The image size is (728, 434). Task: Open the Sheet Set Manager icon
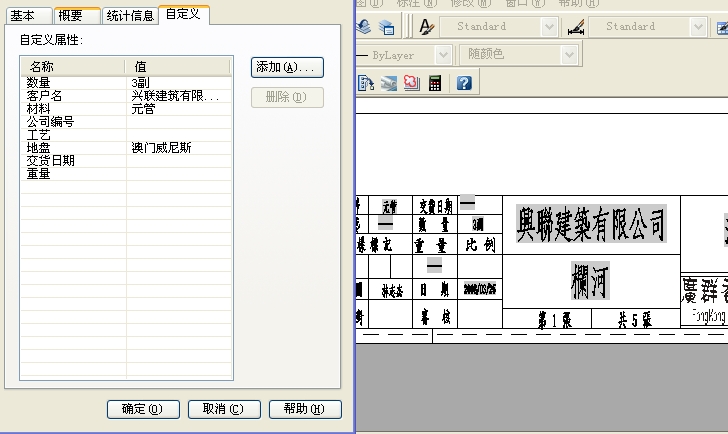click(x=389, y=83)
